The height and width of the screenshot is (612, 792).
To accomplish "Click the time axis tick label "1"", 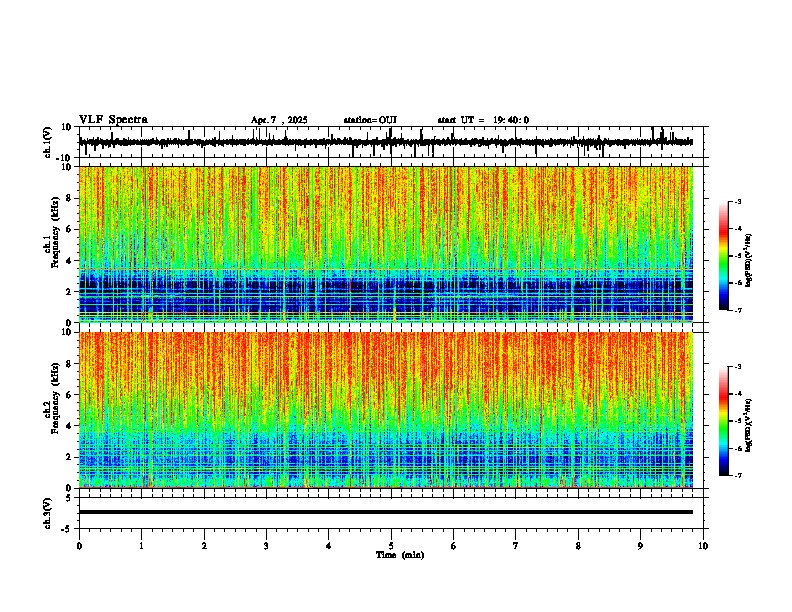I will [141, 546].
